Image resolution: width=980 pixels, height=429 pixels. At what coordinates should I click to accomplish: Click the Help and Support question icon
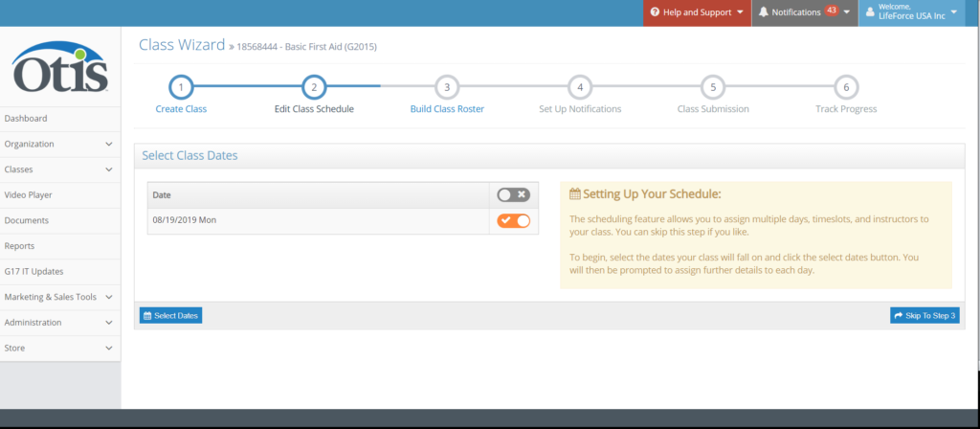coord(655,12)
